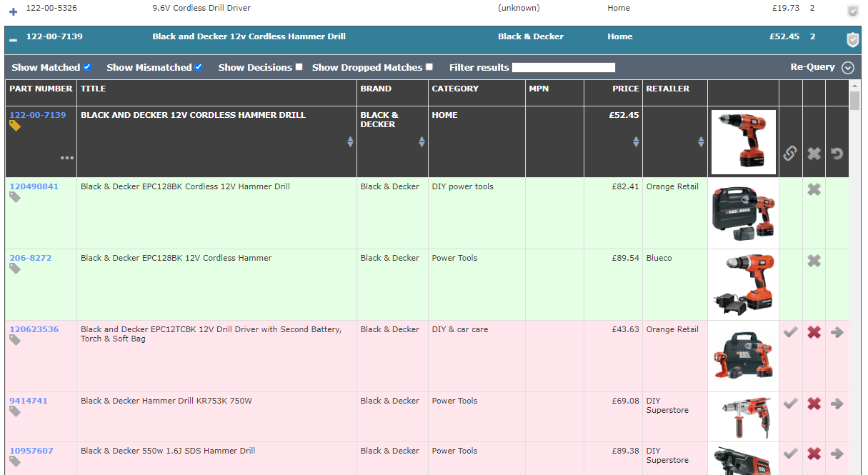Click the undo arrow icon in source row

[837, 154]
